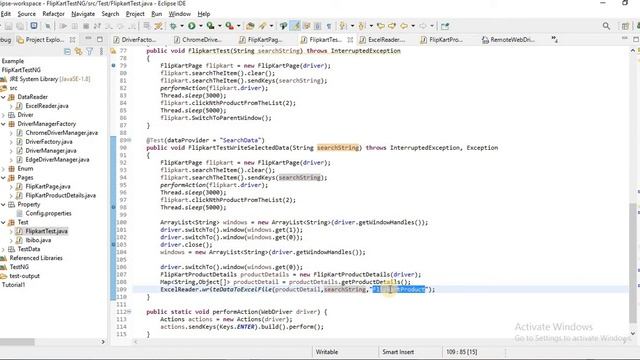Viewport: 640px width, 360px height.
Task: Click the Skip All Breakpoints icon
Action: coord(48,26)
